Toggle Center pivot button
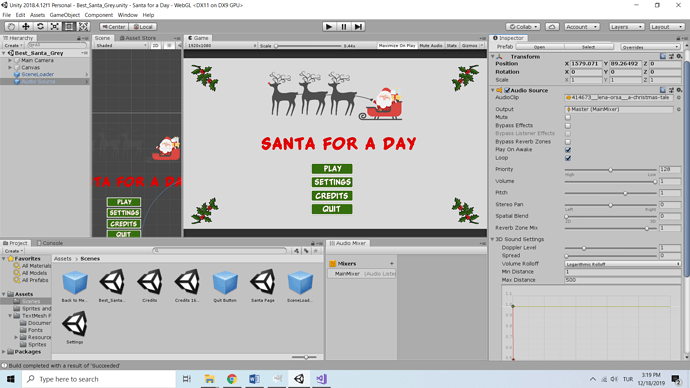The image size is (690, 388). tap(114, 27)
